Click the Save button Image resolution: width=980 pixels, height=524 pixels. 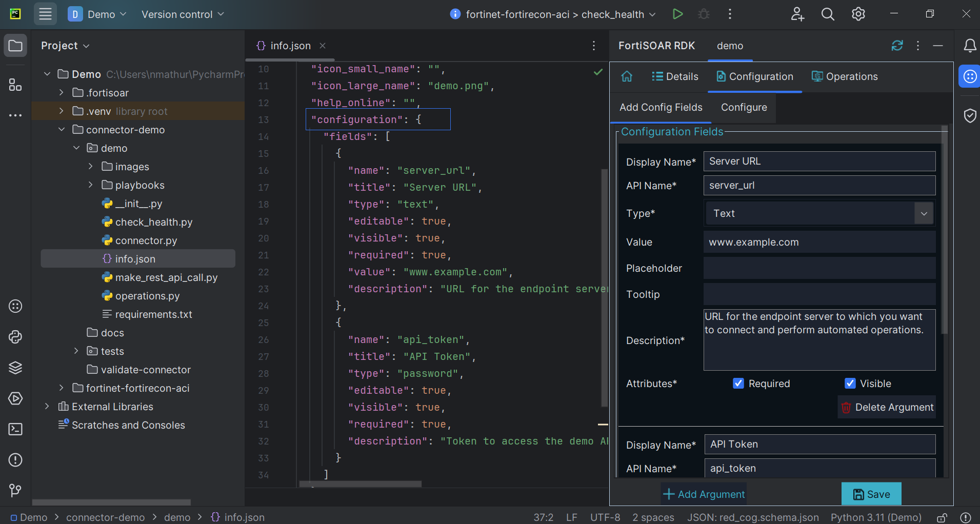(871, 494)
